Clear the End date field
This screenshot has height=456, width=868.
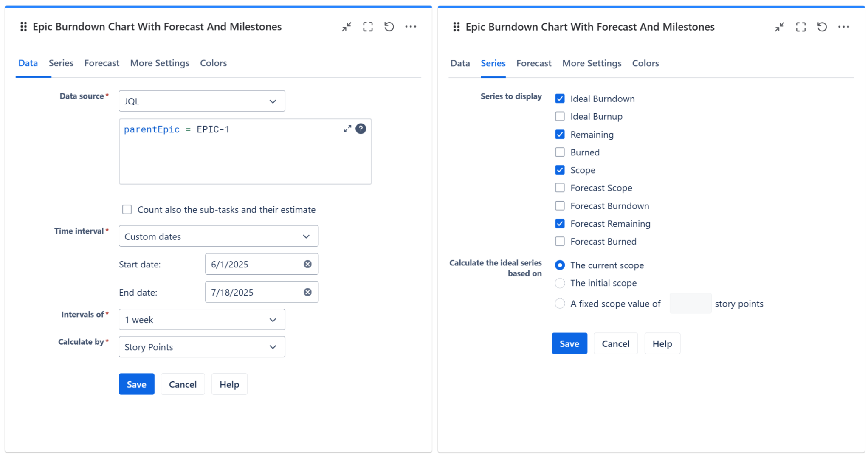[307, 292]
